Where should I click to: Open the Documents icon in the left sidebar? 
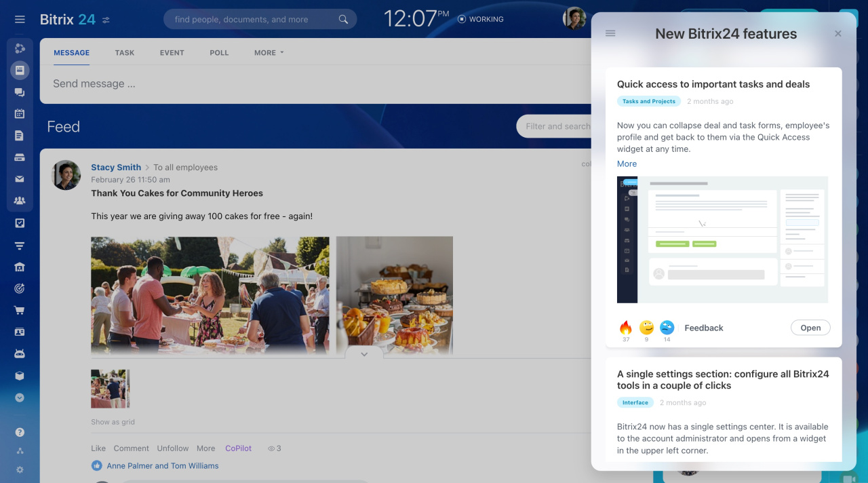pyautogui.click(x=20, y=136)
